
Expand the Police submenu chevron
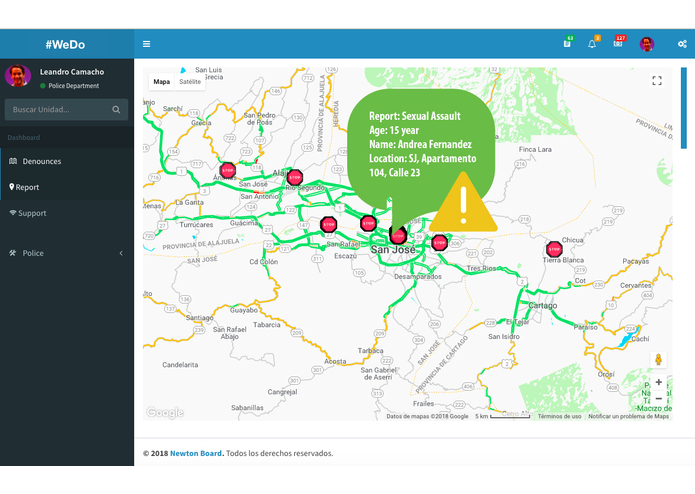121,253
